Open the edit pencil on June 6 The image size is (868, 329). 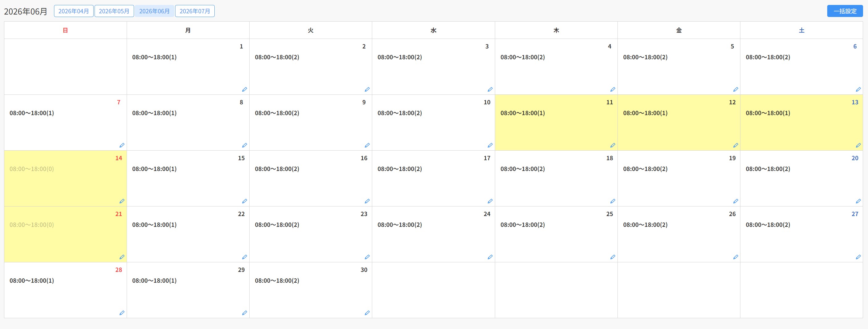click(858, 89)
